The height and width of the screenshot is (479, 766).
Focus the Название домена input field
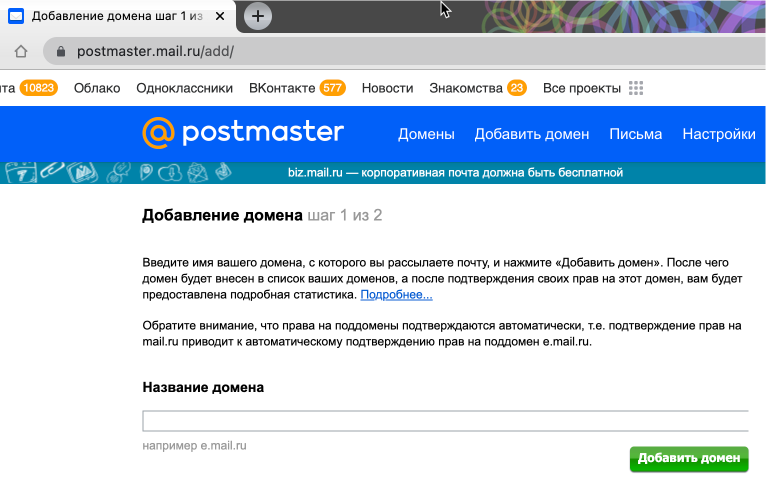coord(445,421)
